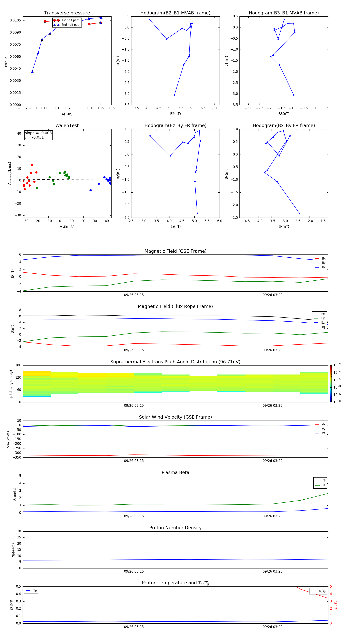
Task: Click the 'Magnetic Field (GSE Frame)' title
Action: click(x=175, y=251)
